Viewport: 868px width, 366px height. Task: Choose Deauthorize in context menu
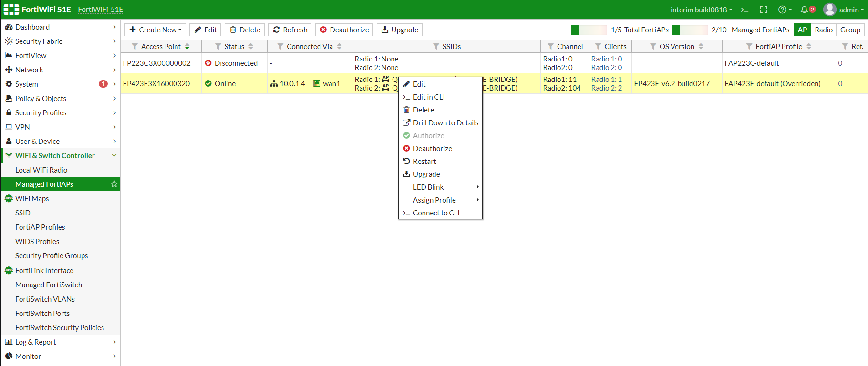[x=440, y=149]
